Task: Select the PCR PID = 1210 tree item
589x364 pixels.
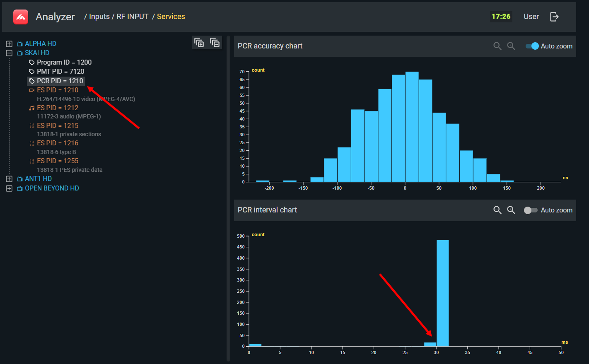Action: (x=60, y=81)
